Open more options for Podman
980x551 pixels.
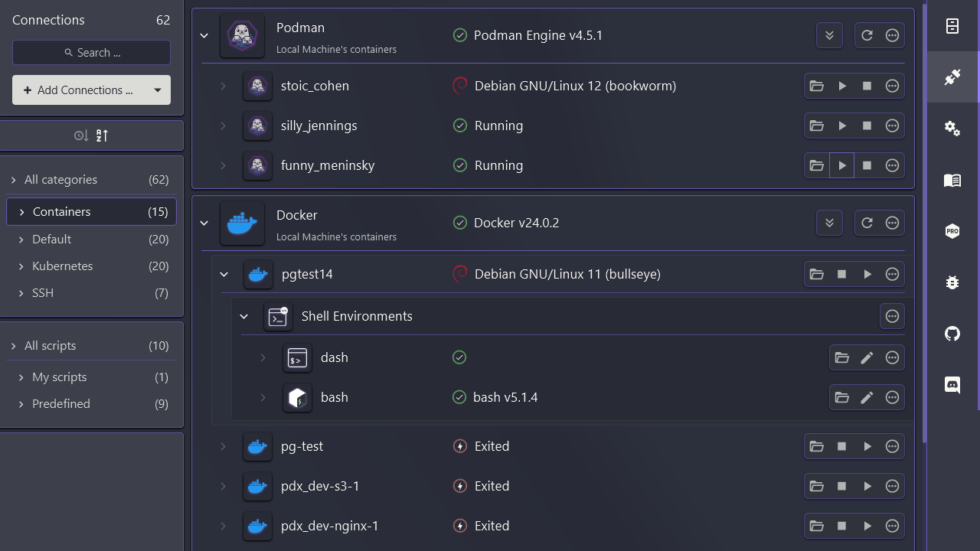click(892, 35)
